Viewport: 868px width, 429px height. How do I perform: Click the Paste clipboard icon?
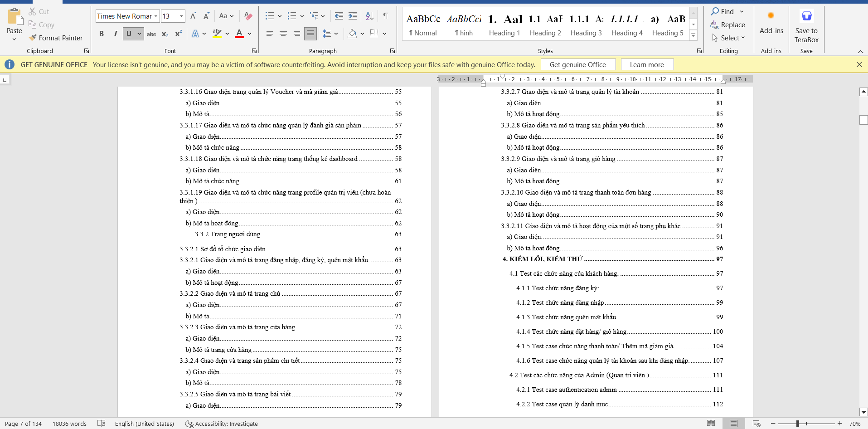tap(15, 17)
